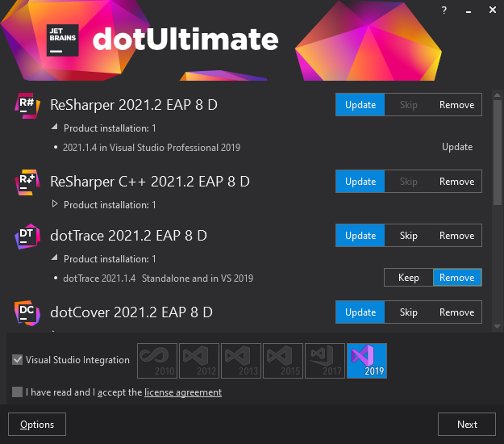
Task: Select the Visual Studio 2010 icon
Action: point(157,360)
